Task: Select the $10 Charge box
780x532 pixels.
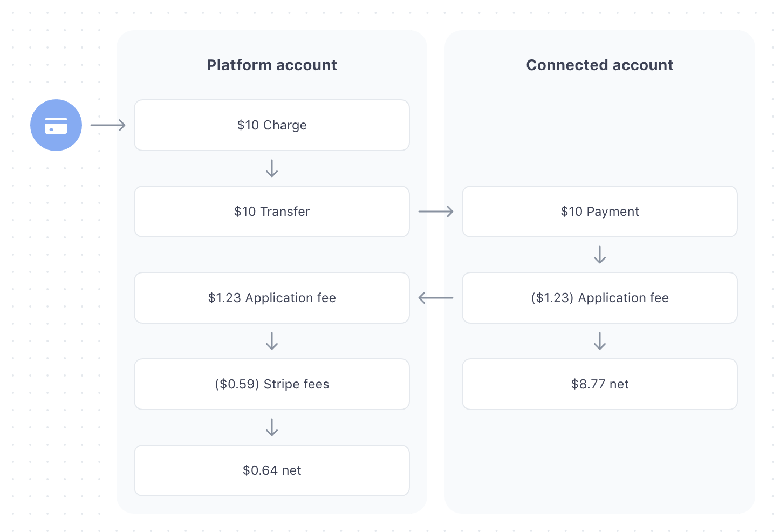Action: pos(272,125)
